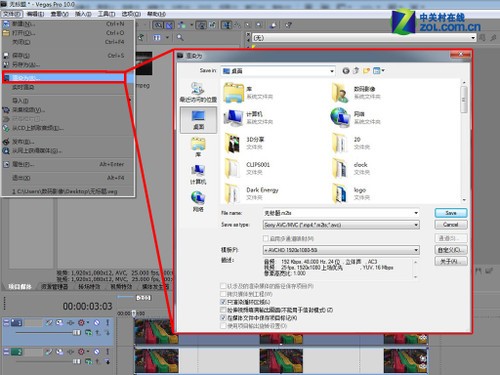Switch to the 视频特效 (Video FX) tab
The width and height of the screenshot is (500, 375).
[x=121, y=286]
